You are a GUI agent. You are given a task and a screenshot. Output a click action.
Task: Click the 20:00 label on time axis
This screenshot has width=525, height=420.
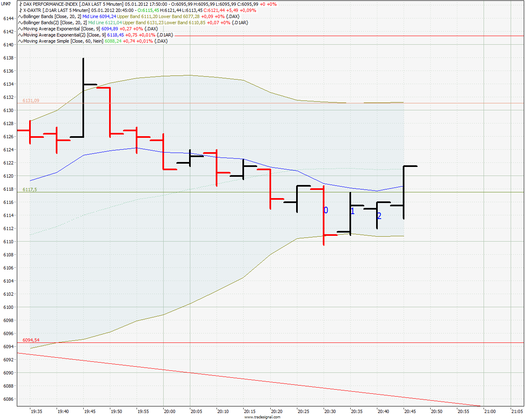(169, 411)
